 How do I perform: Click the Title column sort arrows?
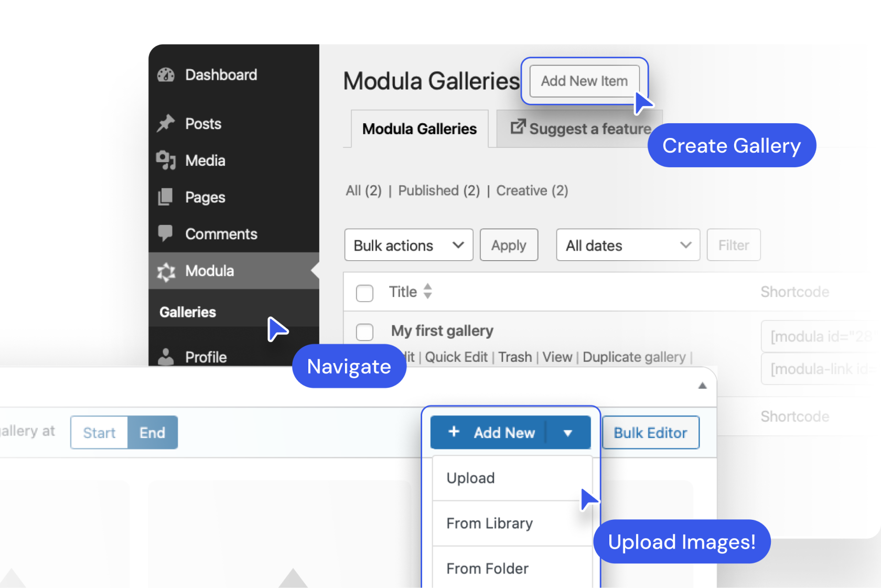click(x=428, y=291)
